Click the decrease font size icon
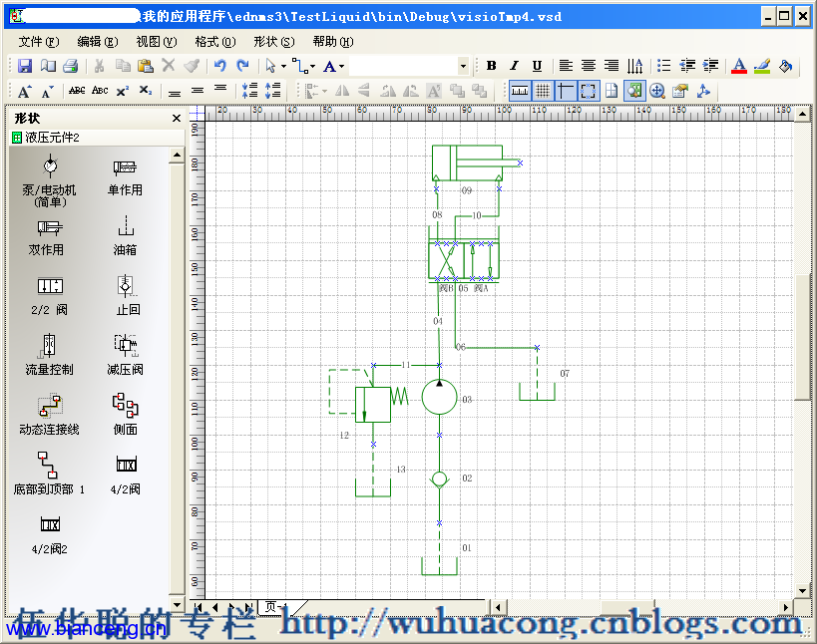817x644 pixels. point(48,92)
